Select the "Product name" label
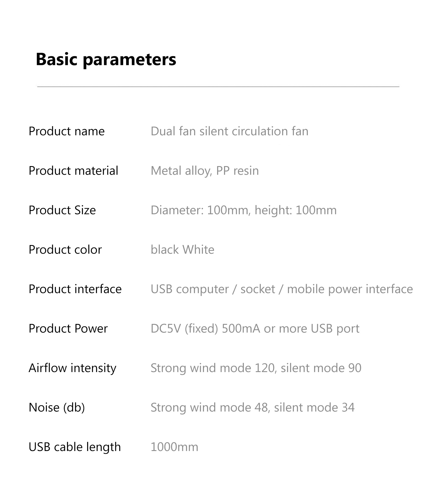Screen dimensions: 437x504 point(67,131)
